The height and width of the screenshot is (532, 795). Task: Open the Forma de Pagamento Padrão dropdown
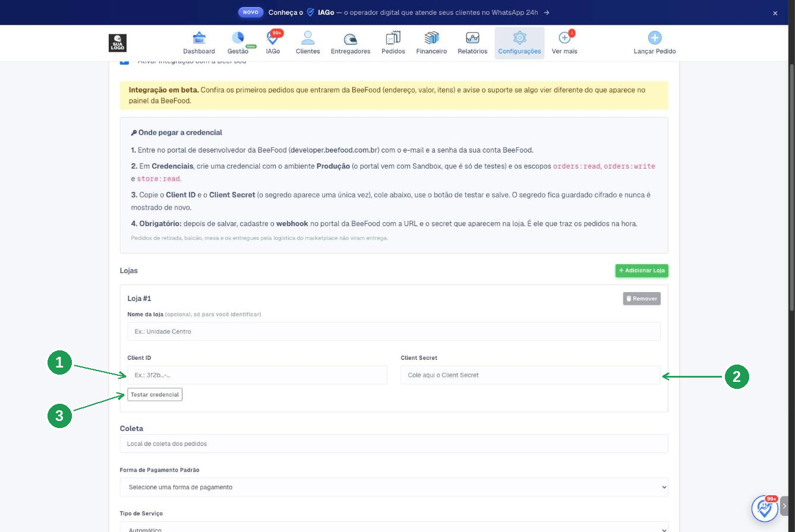coord(394,487)
